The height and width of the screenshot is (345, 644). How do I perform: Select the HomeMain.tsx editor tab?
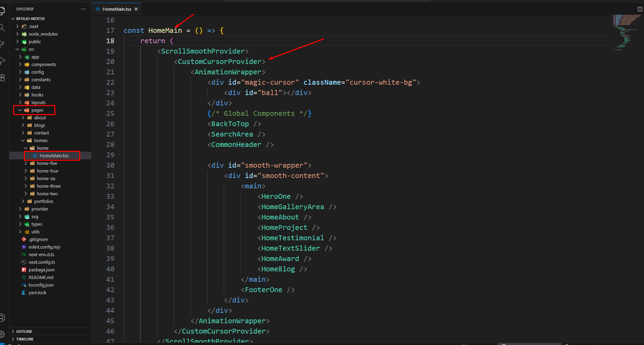117,9
